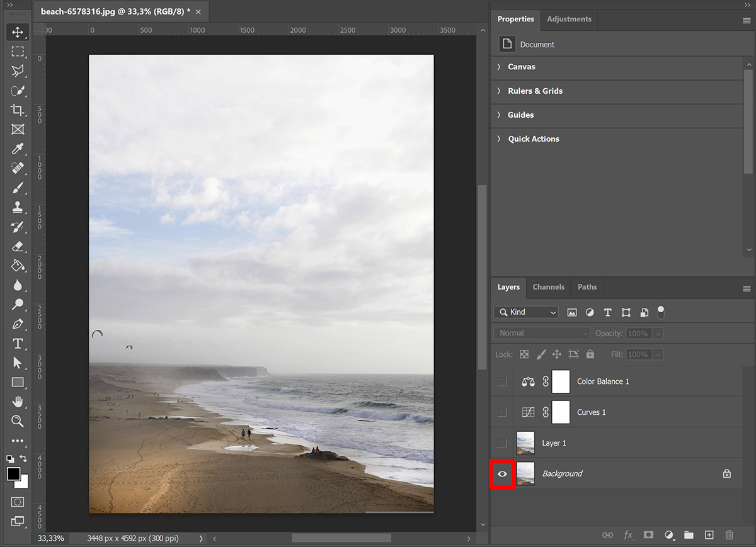Select the Move tool
Screen dimensions: 756x547
pyautogui.click(x=18, y=32)
